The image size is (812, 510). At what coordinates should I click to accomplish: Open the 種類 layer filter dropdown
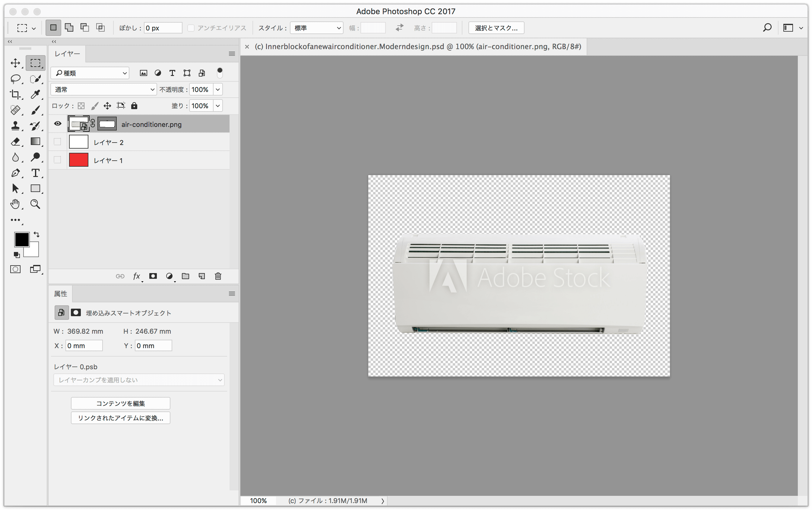coord(90,73)
